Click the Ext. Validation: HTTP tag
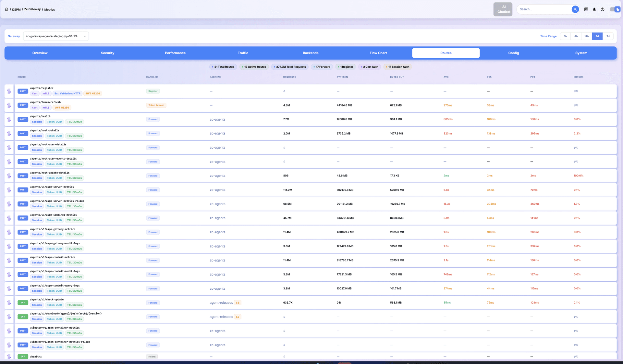623x364 pixels. tap(67, 93)
